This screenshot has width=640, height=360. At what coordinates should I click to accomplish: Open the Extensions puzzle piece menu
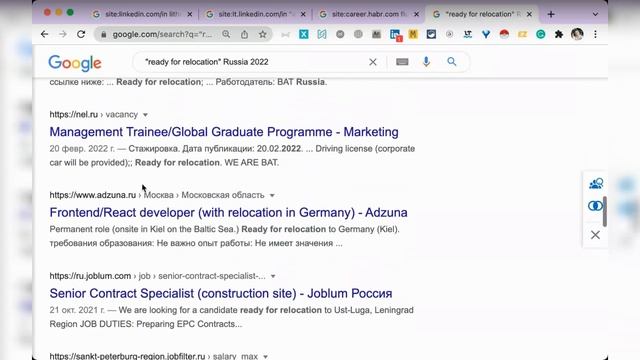(559, 34)
